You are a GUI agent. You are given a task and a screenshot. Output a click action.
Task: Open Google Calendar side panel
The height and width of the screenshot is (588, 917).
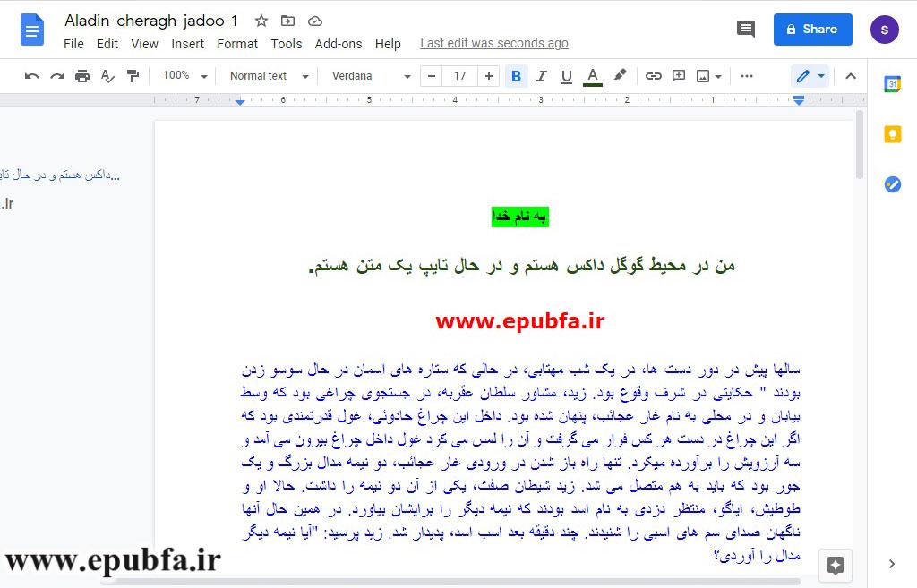point(892,84)
